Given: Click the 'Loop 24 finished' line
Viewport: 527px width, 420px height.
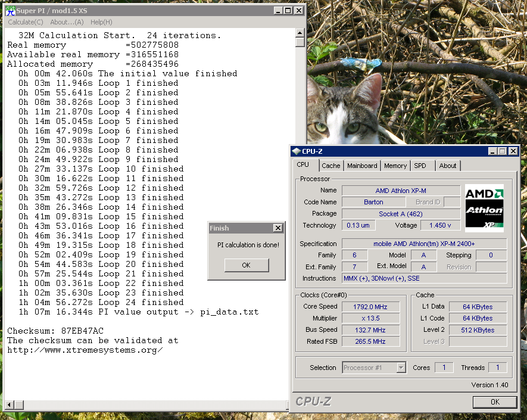Looking at the screenshot, I should pos(101,302).
